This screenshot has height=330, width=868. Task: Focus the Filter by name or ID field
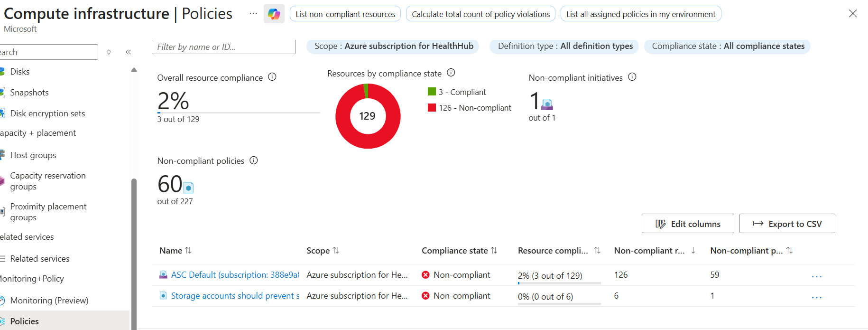tap(224, 47)
